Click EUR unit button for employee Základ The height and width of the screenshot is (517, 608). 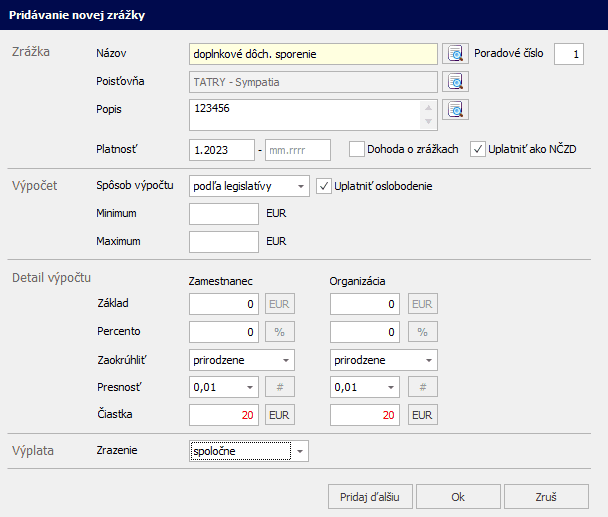[x=281, y=303]
